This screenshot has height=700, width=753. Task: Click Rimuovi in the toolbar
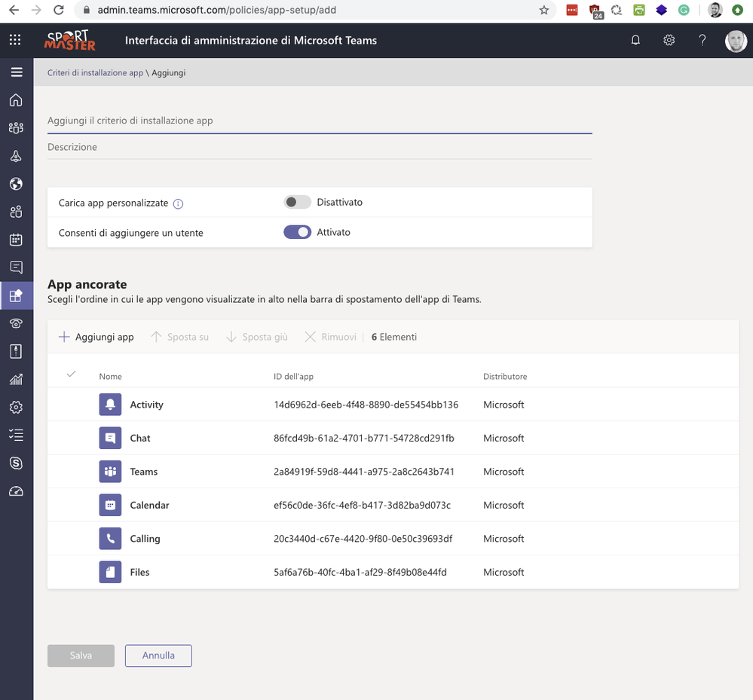(330, 337)
